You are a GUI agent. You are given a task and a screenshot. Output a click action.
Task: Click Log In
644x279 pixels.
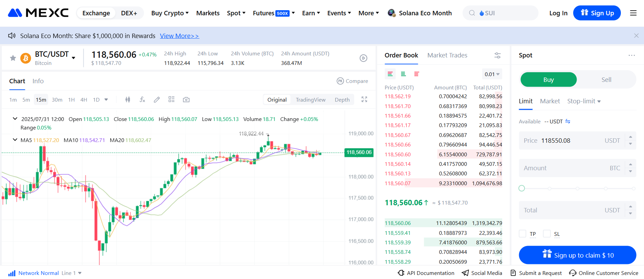(558, 13)
